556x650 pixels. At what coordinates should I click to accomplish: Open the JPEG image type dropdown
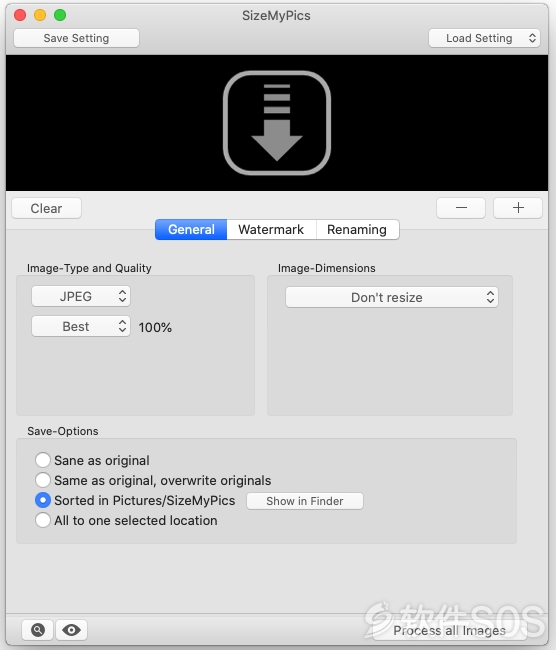pos(81,296)
